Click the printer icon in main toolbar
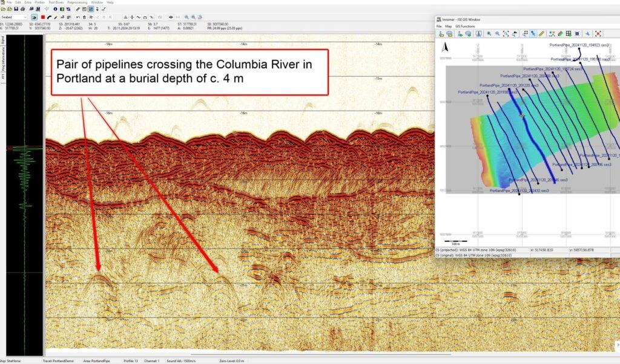Image resolution: width=620 pixels, height=364 pixels. [x=22, y=9]
